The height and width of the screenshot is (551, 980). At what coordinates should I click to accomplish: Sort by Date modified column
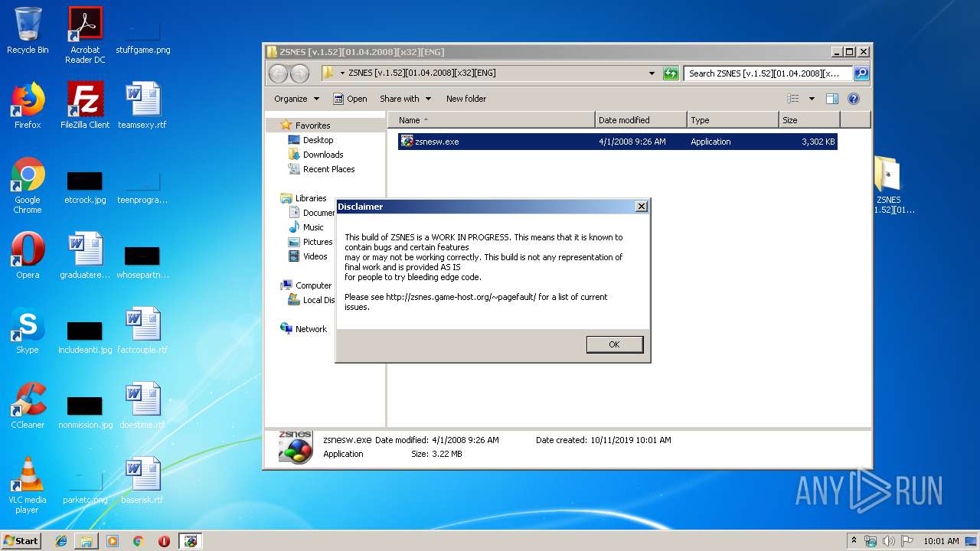[x=641, y=120]
